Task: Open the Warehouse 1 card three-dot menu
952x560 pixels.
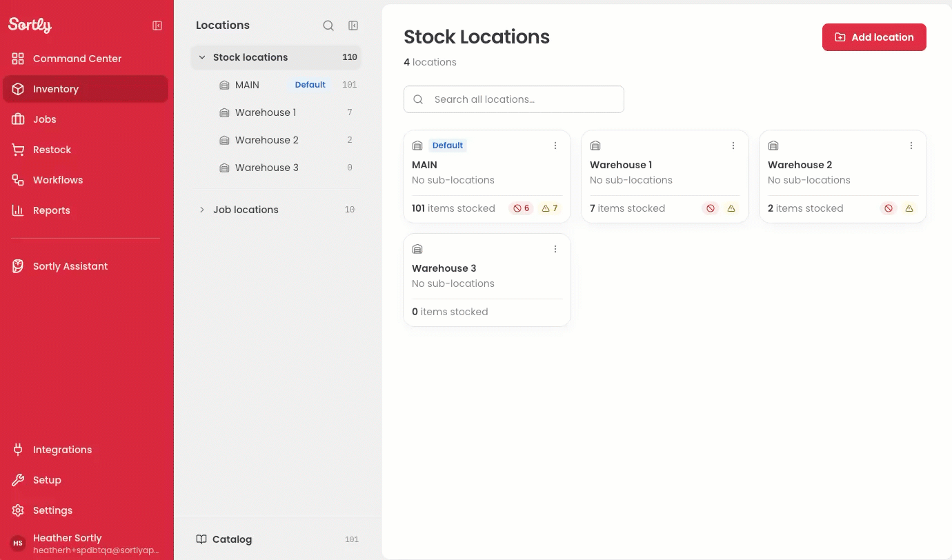Action: pos(733,146)
